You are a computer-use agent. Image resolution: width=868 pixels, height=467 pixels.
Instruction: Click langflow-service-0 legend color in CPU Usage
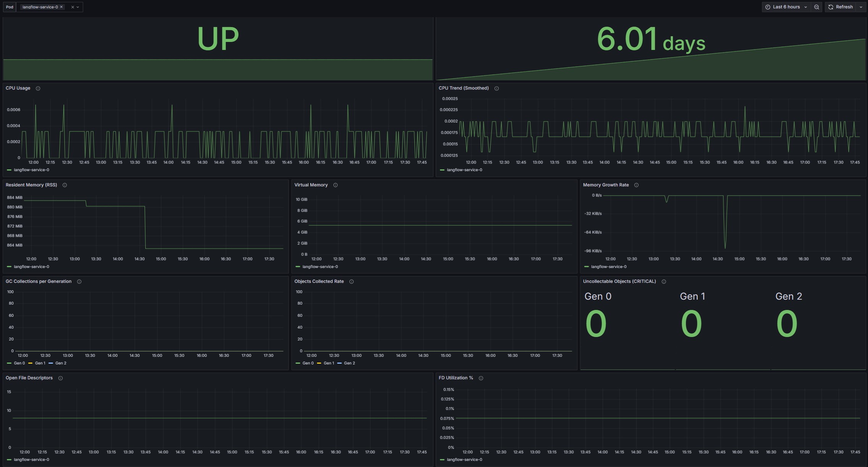pyautogui.click(x=9, y=170)
